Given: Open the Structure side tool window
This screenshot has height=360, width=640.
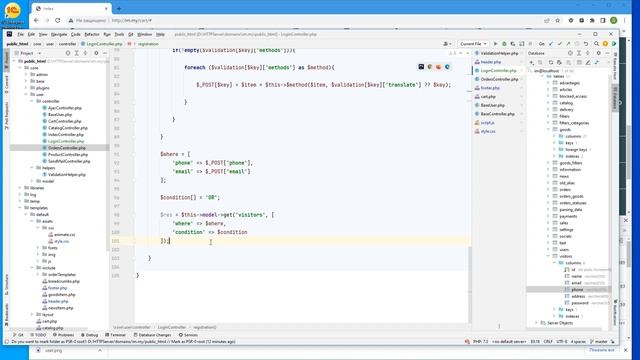Looking at the screenshot, I should tap(6, 285).
